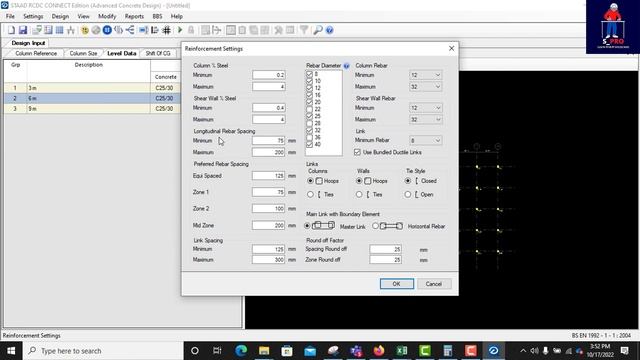Screen dimensions: 640x360
Task: Toggle Use Bundled Ductile Links checkbox
Action: pos(358,152)
